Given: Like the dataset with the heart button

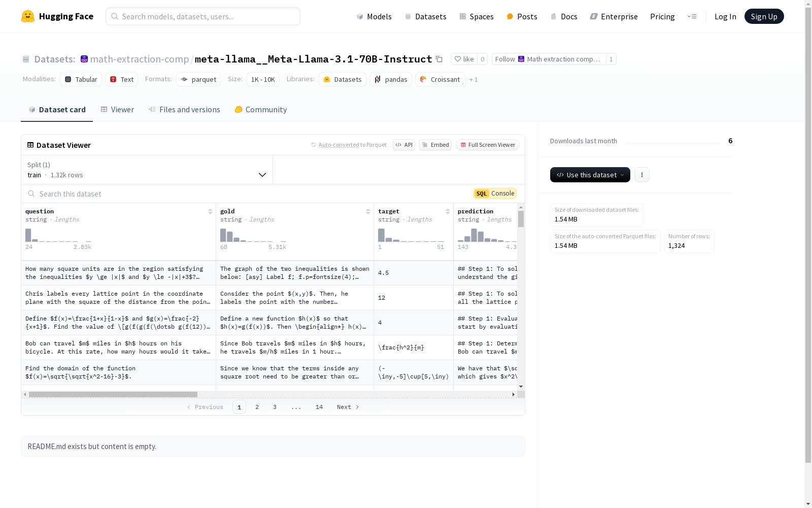Looking at the screenshot, I should (x=464, y=59).
